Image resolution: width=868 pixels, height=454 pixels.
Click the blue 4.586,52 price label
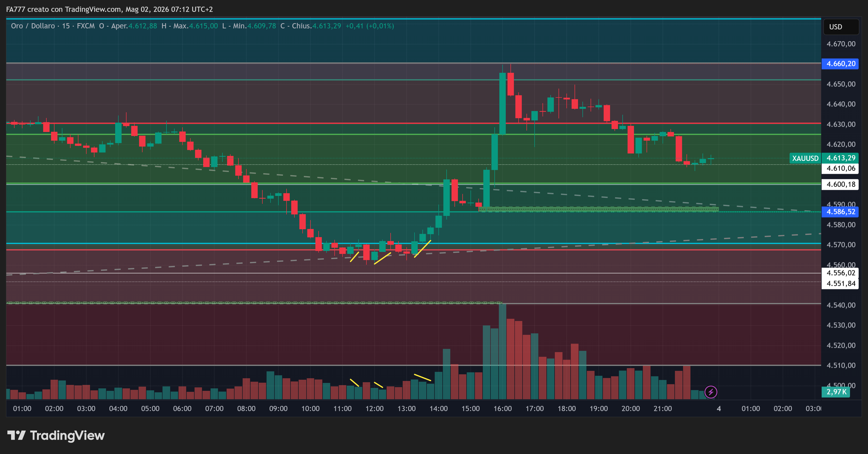[x=840, y=212]
